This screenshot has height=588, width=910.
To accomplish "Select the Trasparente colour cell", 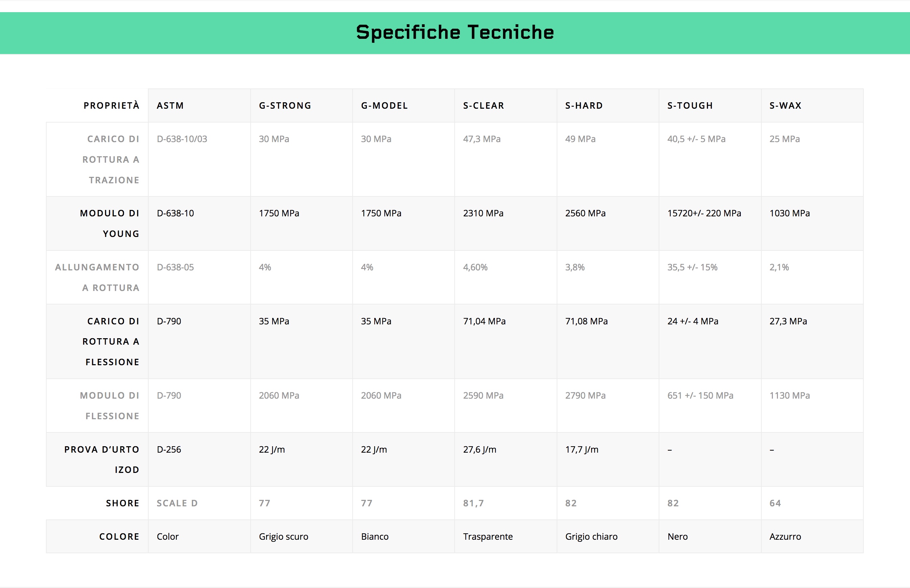I will coord(488,536).
